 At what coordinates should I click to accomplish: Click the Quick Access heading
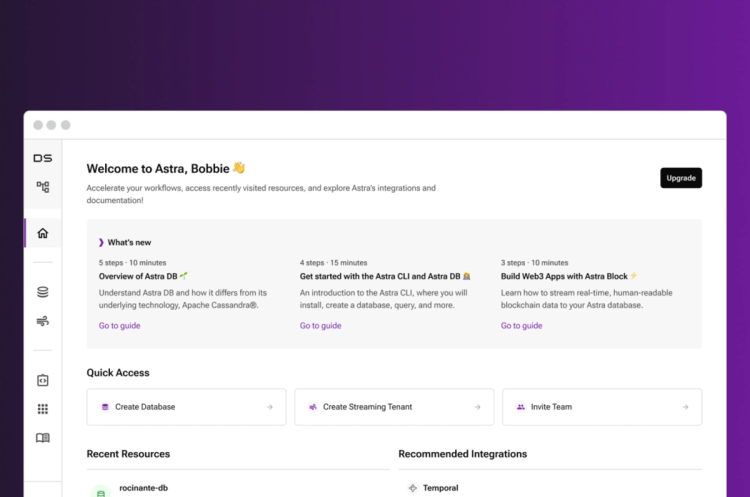(x=118, y=373)
